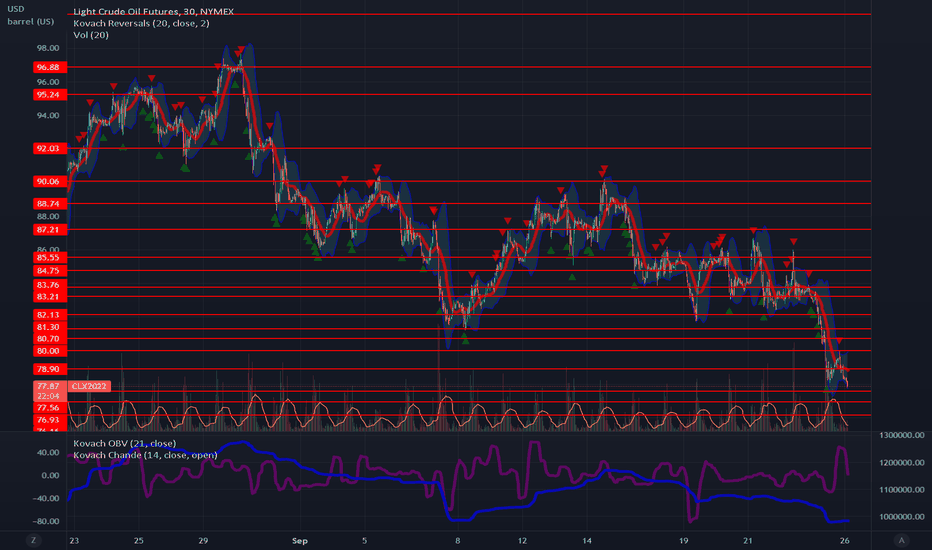
Task: Click date 23 on the time axis
Action: pos(74,540)
